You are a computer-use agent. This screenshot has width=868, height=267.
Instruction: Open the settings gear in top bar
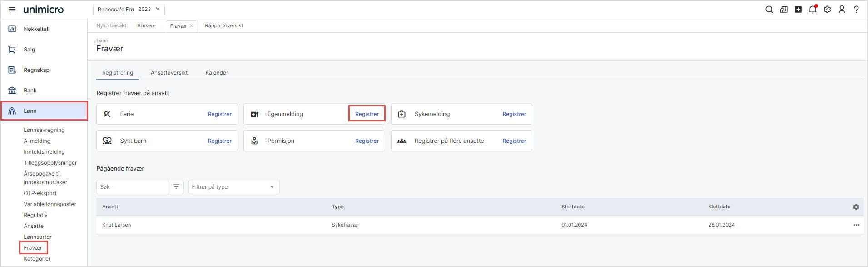827,10
